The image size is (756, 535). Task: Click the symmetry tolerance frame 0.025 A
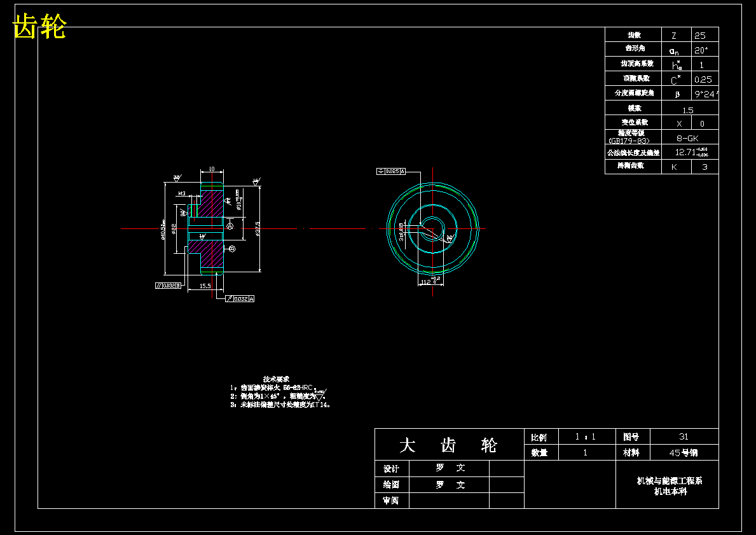point(391,171)
